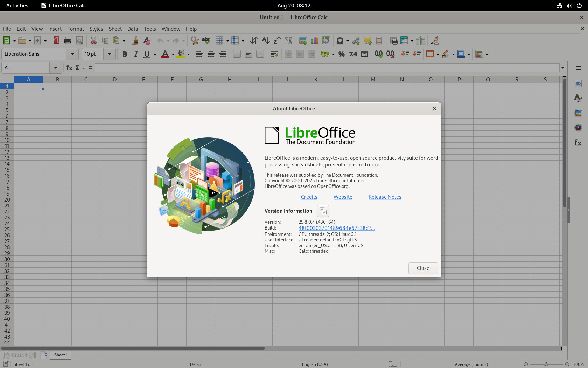Open the Open-file dropdown arrow

pos(30,41)
